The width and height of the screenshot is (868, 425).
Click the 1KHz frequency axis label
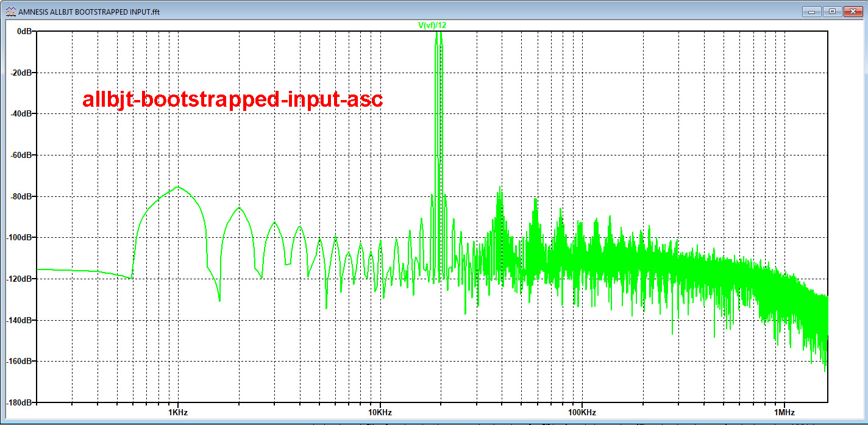(x=177, y=412)
